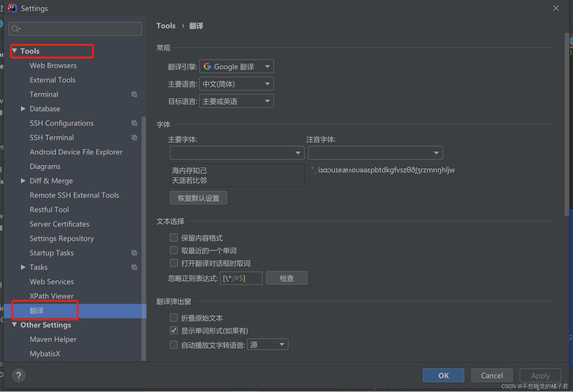Open the Google 翻译 engine dropdown

pyautogui.click(x=236, y=67)
